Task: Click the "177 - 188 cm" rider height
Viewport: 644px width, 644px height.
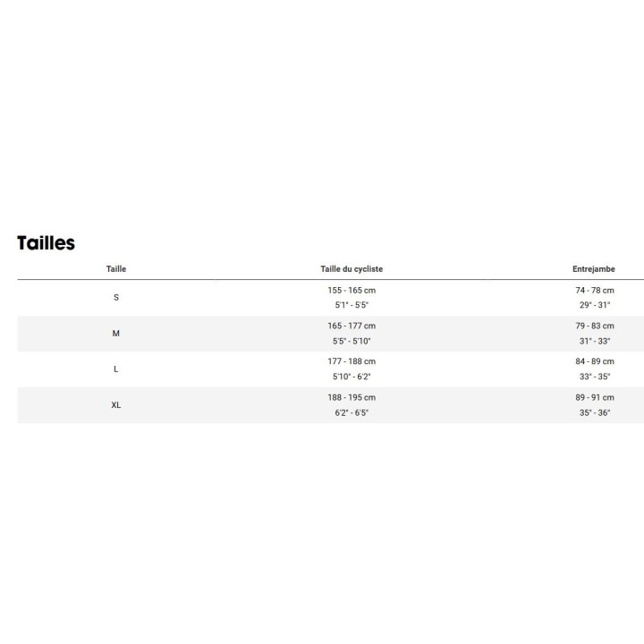Action: (352, 362)
